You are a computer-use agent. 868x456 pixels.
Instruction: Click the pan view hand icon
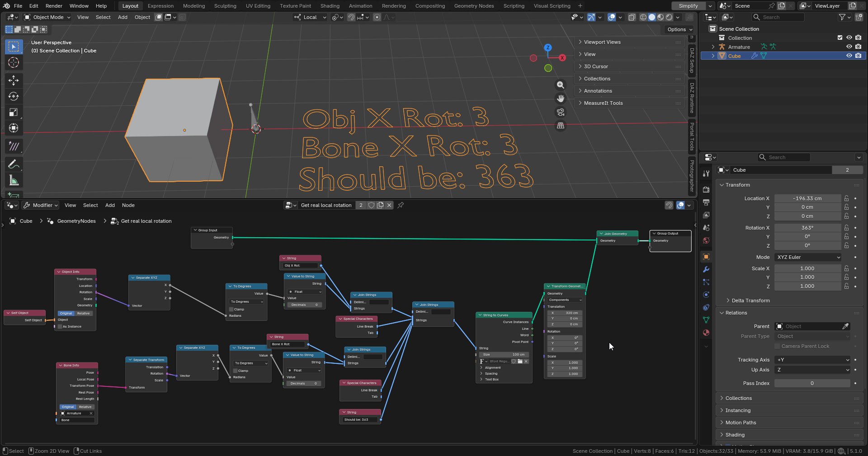pyautogui.click(x=561, y=98)
